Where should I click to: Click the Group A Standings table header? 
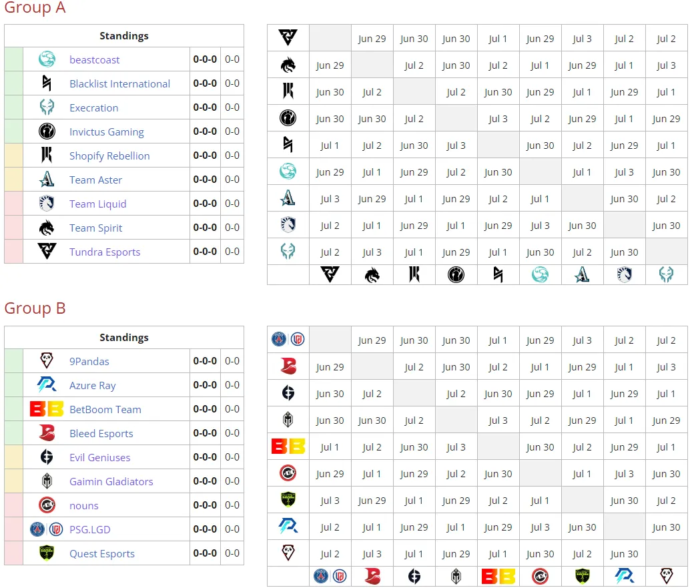click(x=124, y=36)
